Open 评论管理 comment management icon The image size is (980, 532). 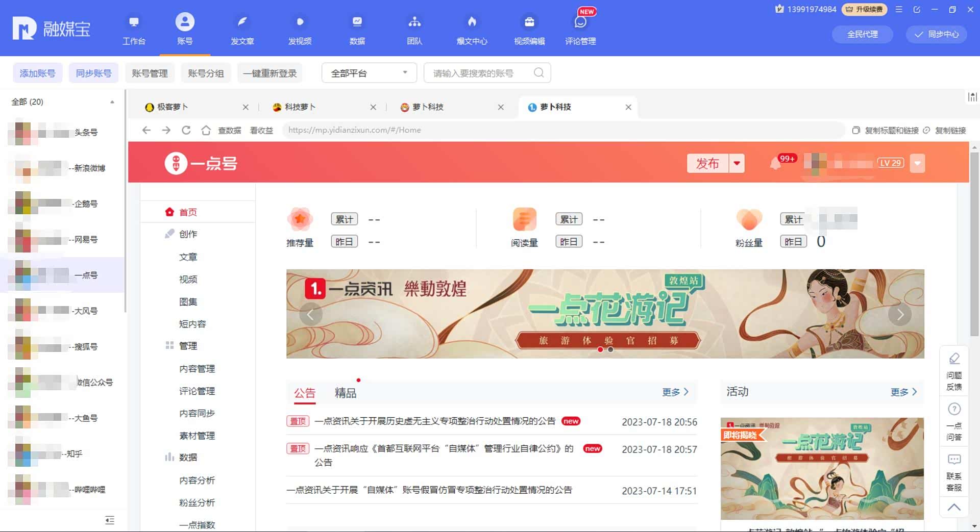click(x=580, y=22)
